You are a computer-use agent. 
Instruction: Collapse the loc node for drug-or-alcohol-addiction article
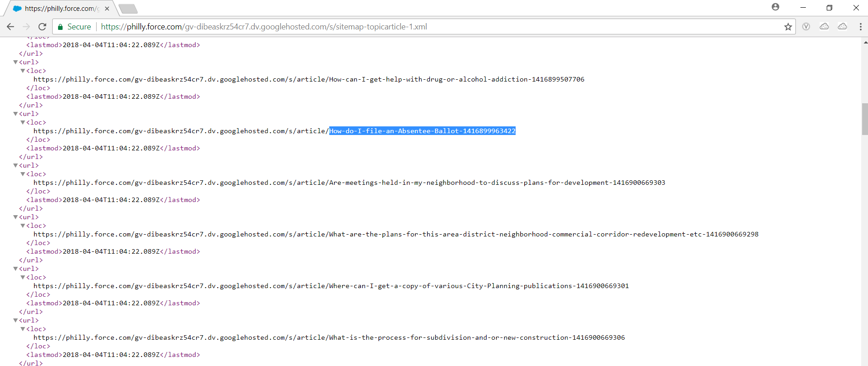(23, 71)
